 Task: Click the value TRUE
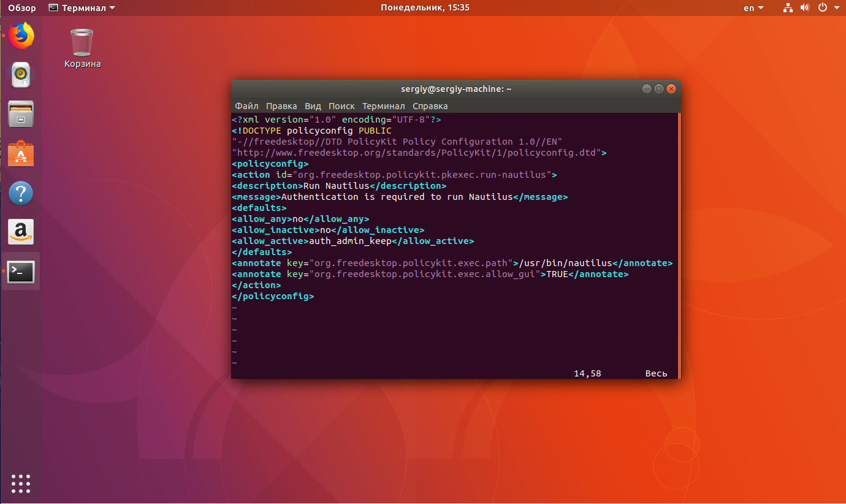557,274
